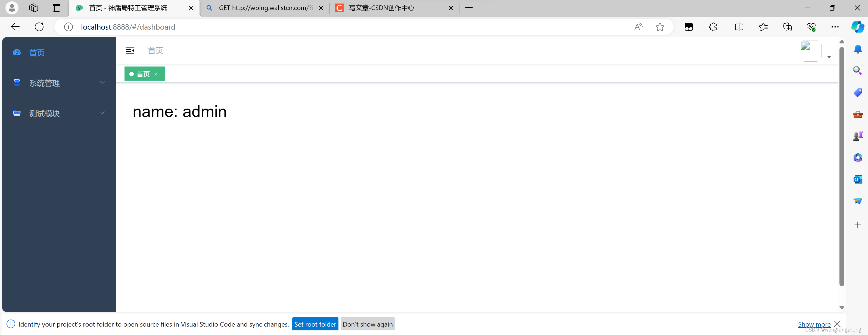Open the Show more link
This screenshot has width=868, height=335.
click(x=814, y=324)
